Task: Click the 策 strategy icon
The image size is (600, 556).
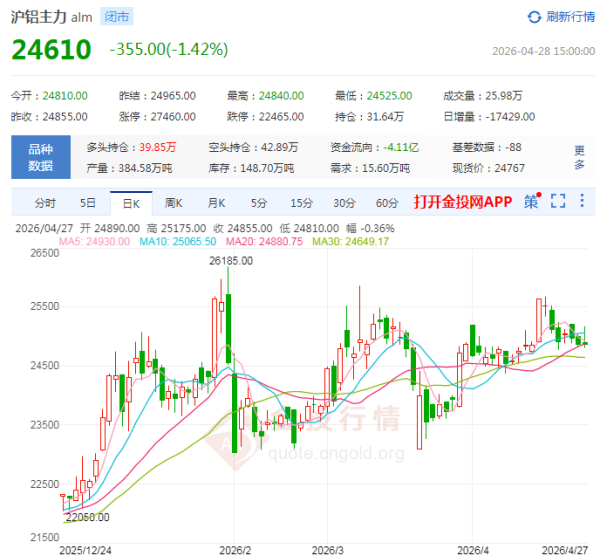Action: point(531,201)
